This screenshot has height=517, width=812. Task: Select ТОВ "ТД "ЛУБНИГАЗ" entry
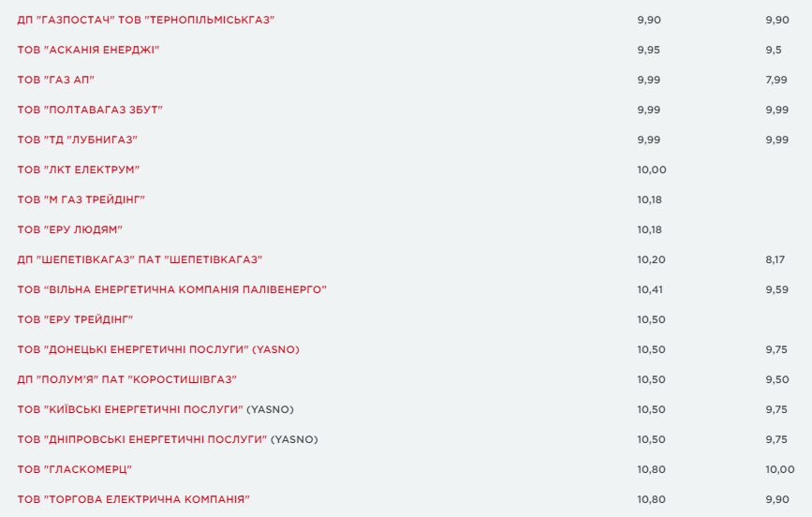click(x=77, y=140)
